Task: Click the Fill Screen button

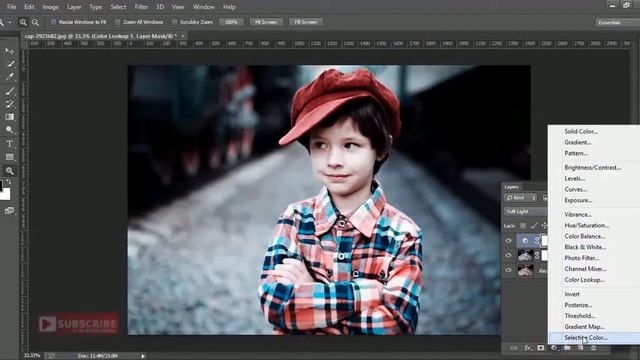Action: pos(306,22)
